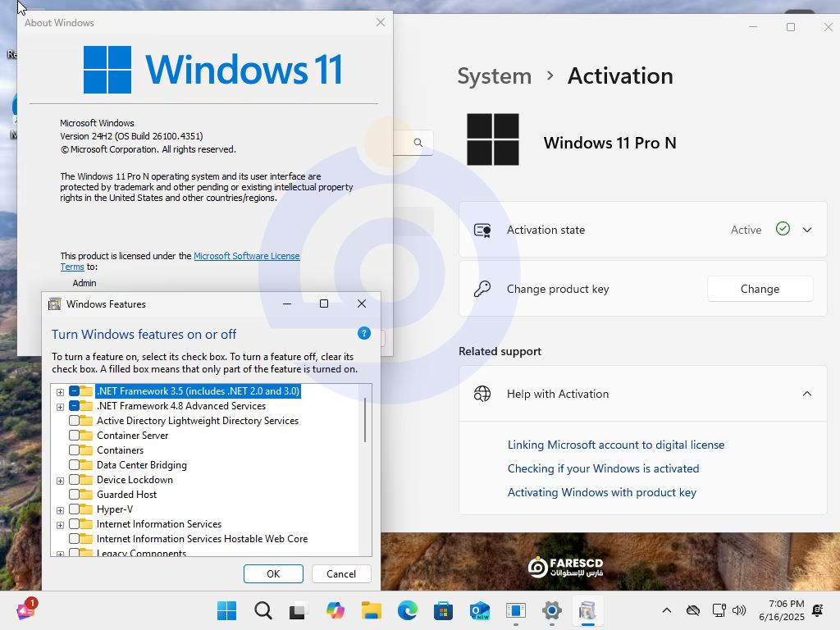This screenshot has width=840, height=630.
Task: Open Outlook (new) from taskbar
Action: (480, 610)
